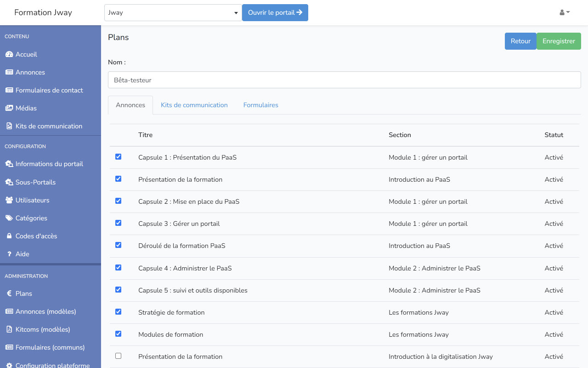Click the Kitcoms (modèles) document icon
This screenshot has width=588, height=368.
[x=9, y=329]
